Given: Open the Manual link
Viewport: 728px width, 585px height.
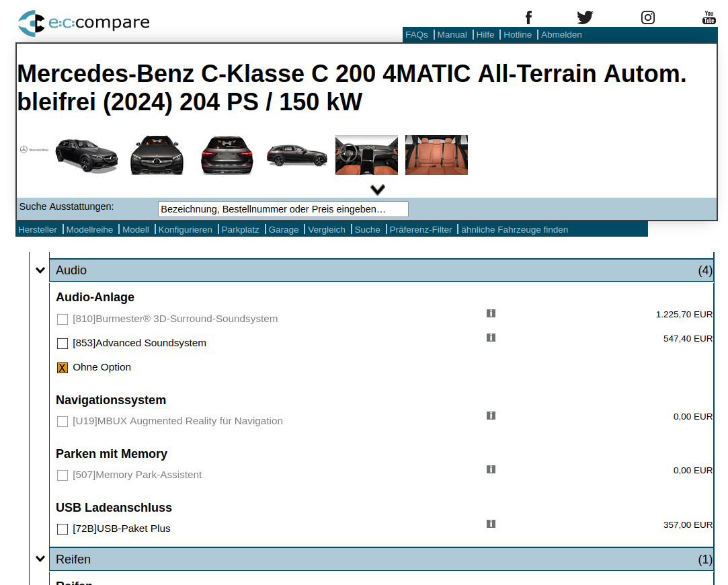Looking at the screenshot, I should [x=452, y=35].
